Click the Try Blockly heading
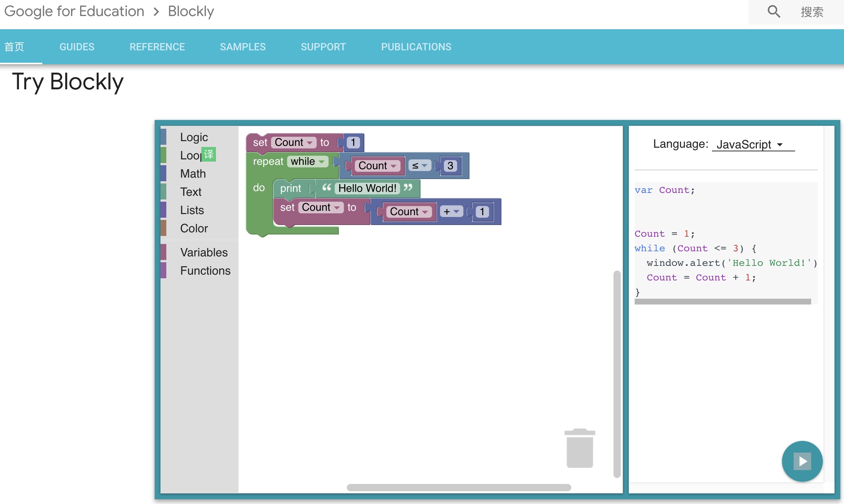This screenshot has height=504, width=844. pos(68,82)
